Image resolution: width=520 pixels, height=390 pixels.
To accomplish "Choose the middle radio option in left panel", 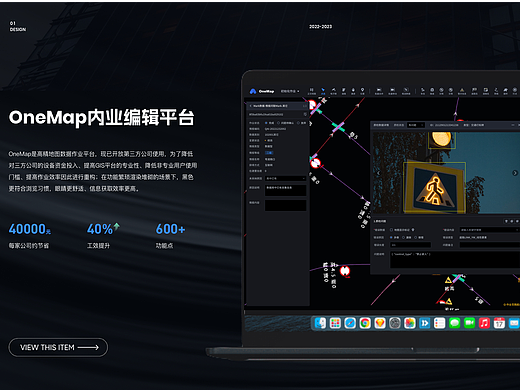I will pyautogui.click(x=279, y=123).
